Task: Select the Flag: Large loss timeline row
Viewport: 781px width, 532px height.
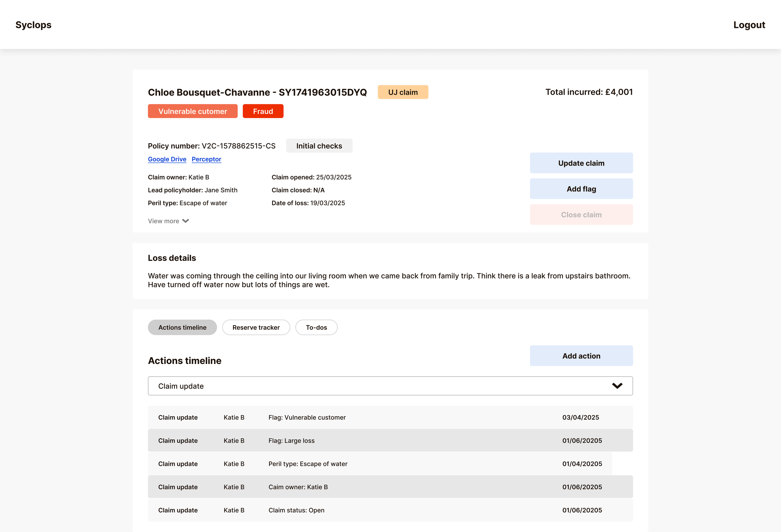Action: coord(390,440)
